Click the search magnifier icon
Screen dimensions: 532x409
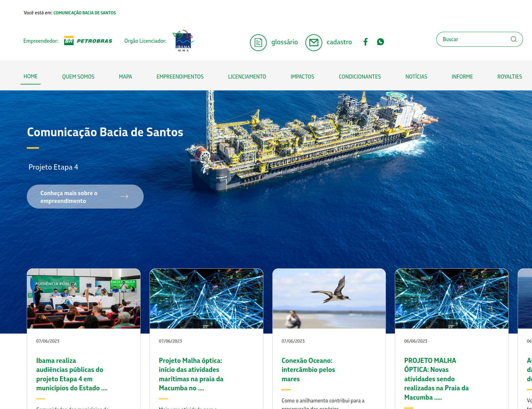(x=514, y=39)
